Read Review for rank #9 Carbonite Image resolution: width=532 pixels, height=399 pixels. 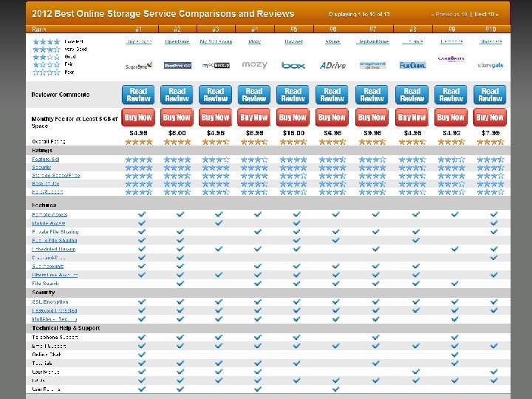[451, 95]
